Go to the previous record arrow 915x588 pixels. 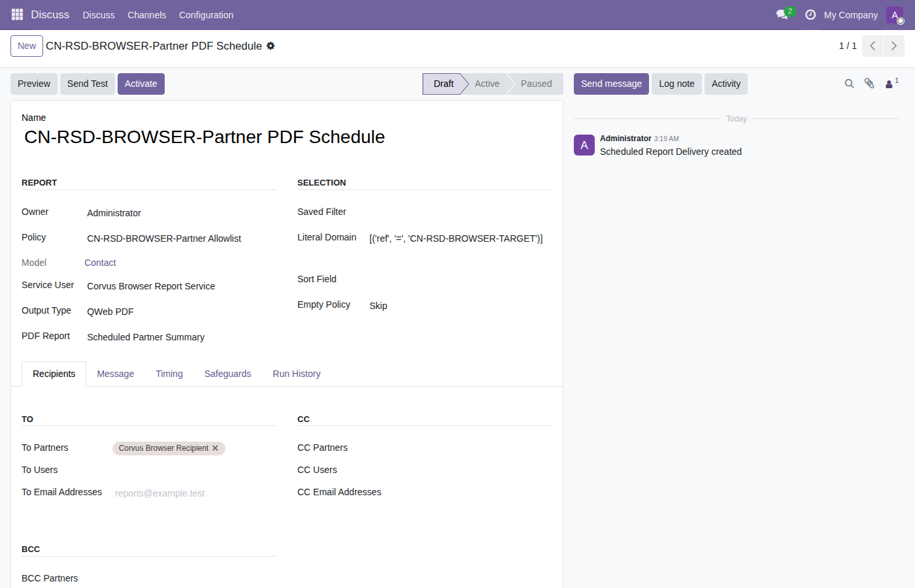coord(873,46)
